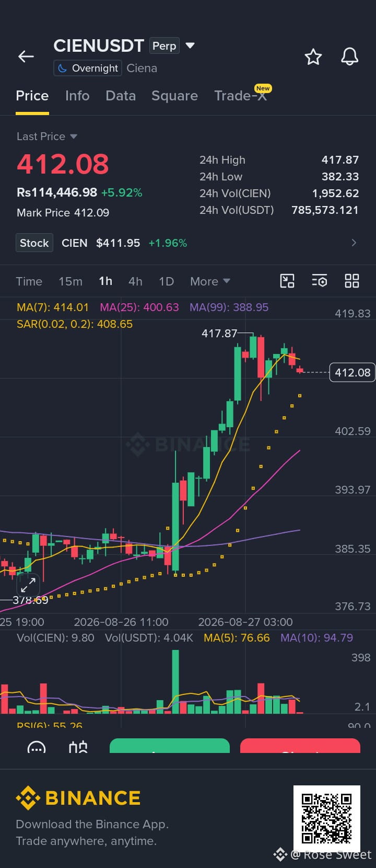This screenshot has width=376, height=868.
Task: Expand the More intervals dropdown
Action: point(210,281)
